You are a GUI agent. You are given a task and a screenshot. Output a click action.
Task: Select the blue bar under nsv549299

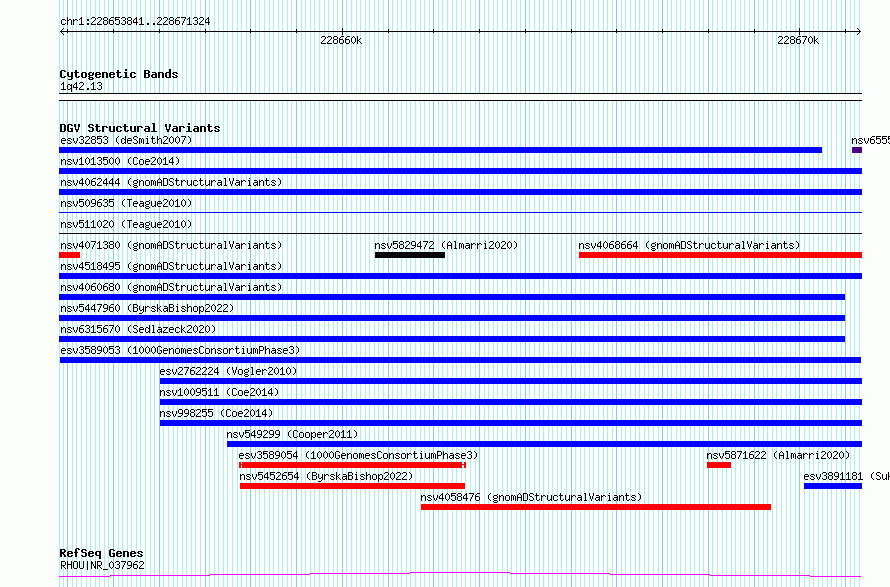pos(544,444)
